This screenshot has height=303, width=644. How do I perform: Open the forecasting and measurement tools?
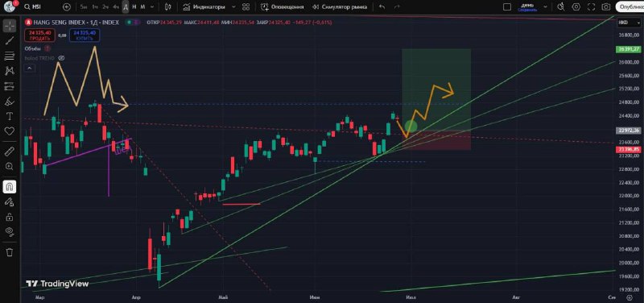pyautogui.click(x=9, y=86)
